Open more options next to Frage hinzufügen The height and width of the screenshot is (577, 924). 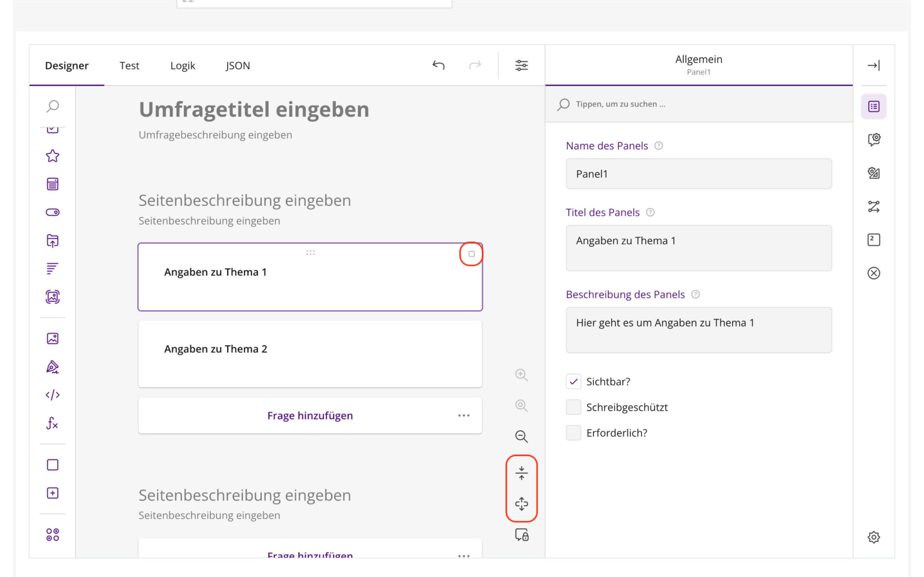pyautogui.click(x=463, y=415)
